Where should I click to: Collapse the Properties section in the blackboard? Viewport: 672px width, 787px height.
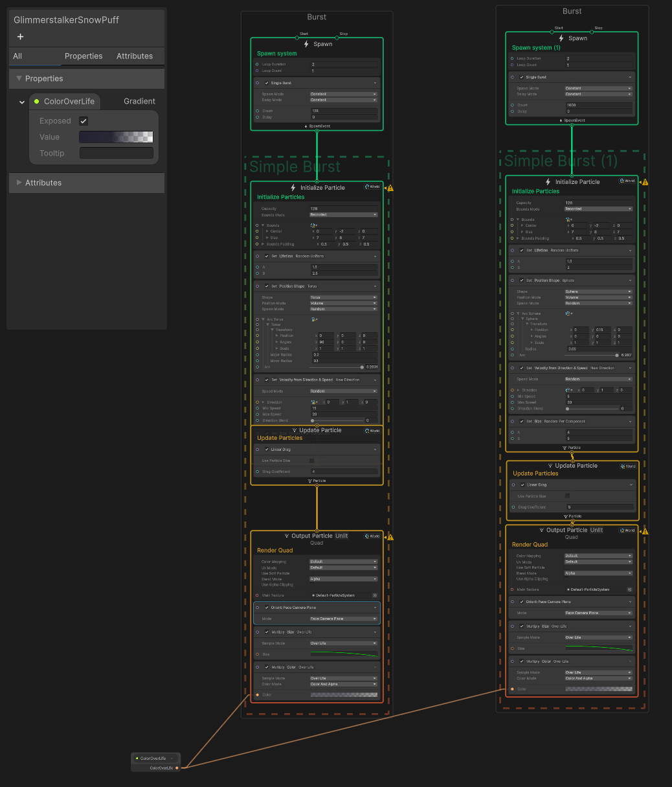(19, 78)
